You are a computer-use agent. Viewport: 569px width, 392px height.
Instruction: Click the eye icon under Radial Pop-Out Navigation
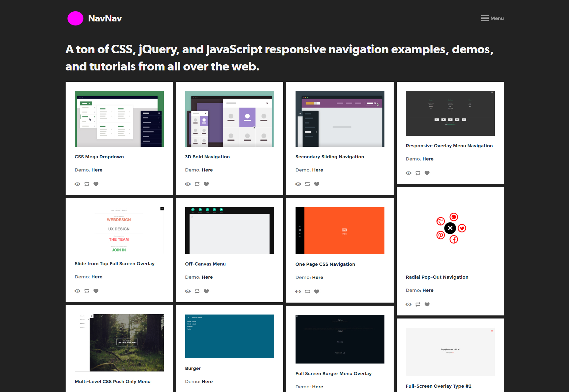tap(409, 304)
